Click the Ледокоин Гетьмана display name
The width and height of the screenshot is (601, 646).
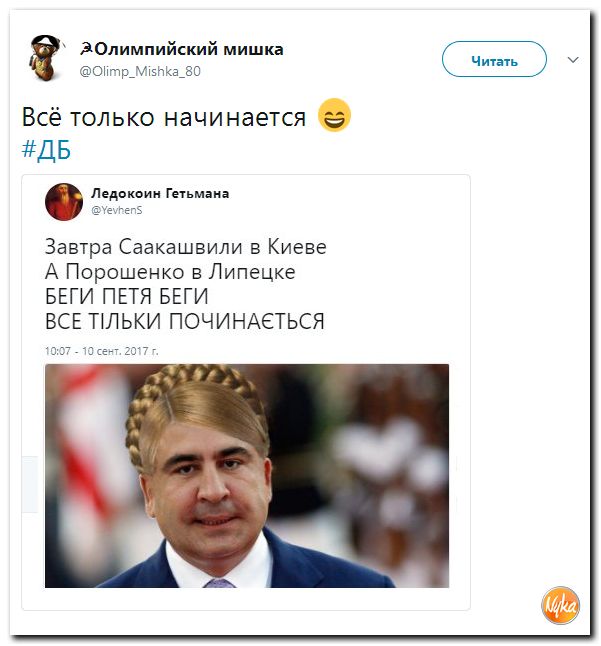pyautogui.click(x=160, y=193)
